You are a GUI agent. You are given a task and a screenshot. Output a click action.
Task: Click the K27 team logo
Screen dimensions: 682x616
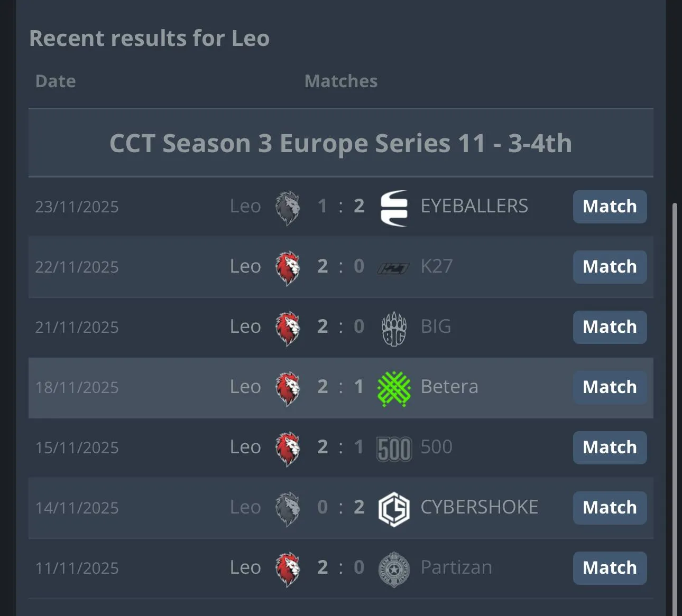tap(393, 268)
